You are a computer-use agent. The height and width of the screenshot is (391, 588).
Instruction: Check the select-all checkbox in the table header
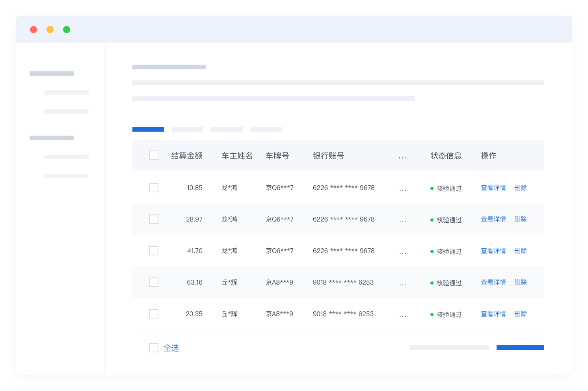(x=154, y=155)
